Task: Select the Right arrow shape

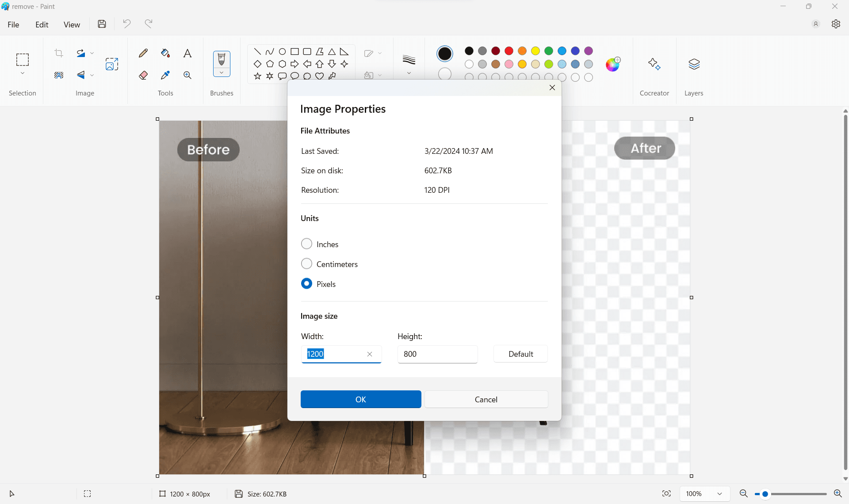Action: (x=294, y=64)
